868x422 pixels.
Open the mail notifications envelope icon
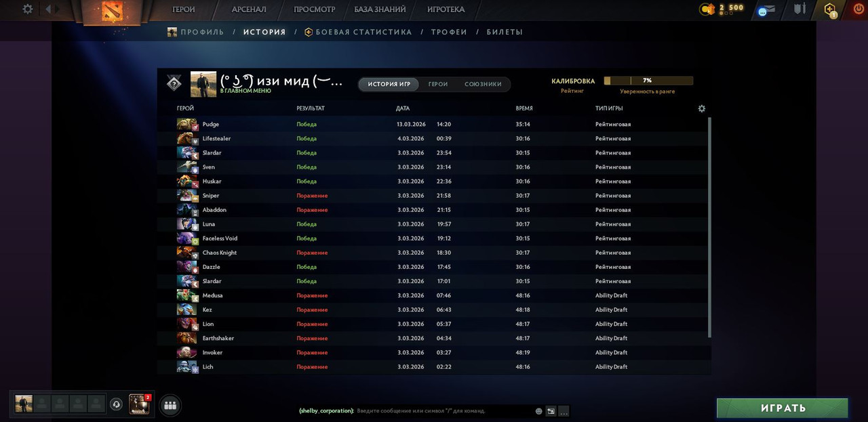coord(766,10)
